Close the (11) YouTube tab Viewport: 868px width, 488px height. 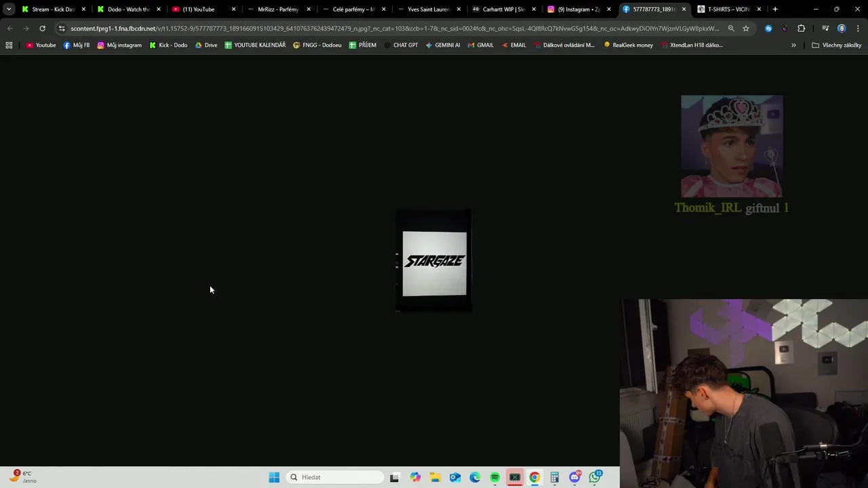234,9
